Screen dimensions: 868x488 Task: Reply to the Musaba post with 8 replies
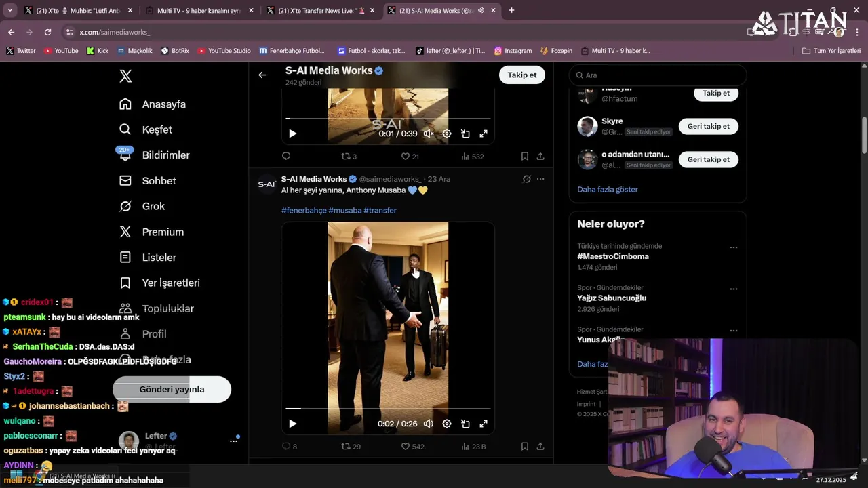[290, 447]
